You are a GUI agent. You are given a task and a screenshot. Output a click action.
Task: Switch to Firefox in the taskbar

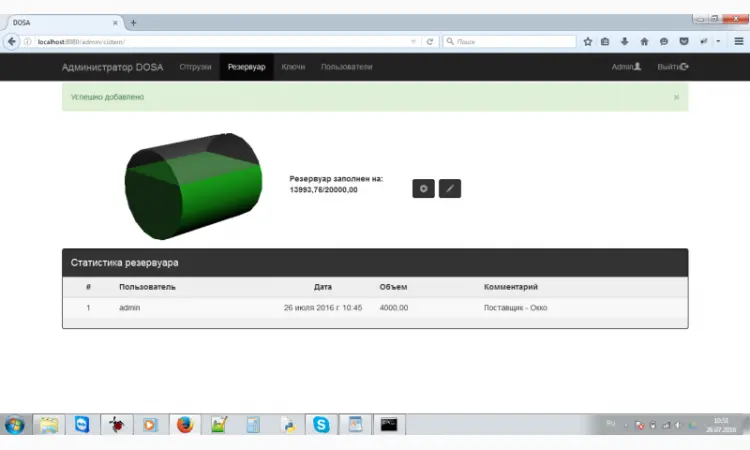click(185, 425)
